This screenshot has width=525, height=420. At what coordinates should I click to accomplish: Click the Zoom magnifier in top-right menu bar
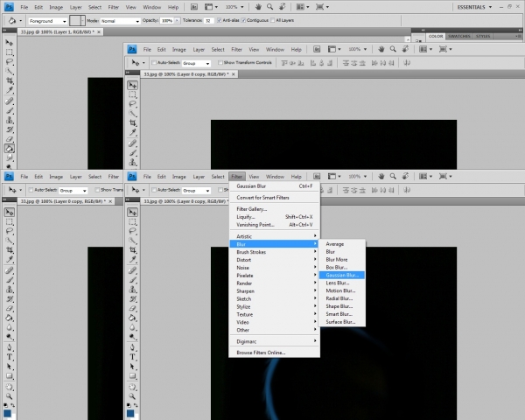(x=393, y=49)
